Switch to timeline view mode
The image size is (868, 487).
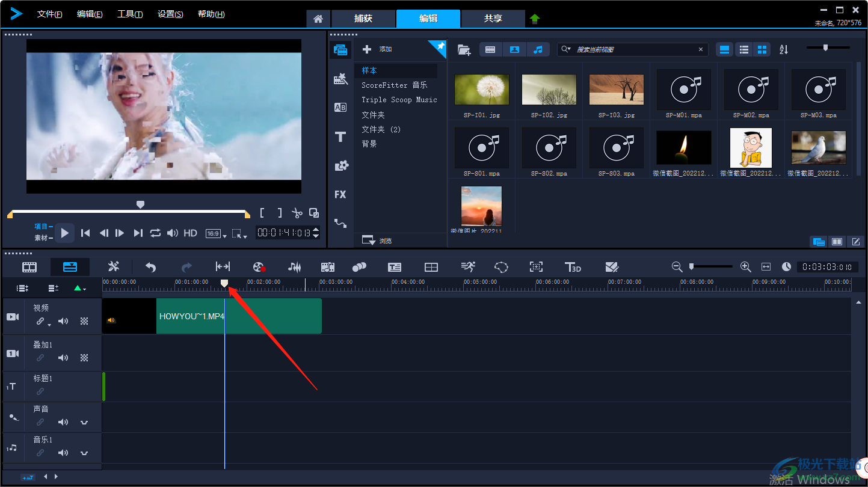(x=70, y=267)
